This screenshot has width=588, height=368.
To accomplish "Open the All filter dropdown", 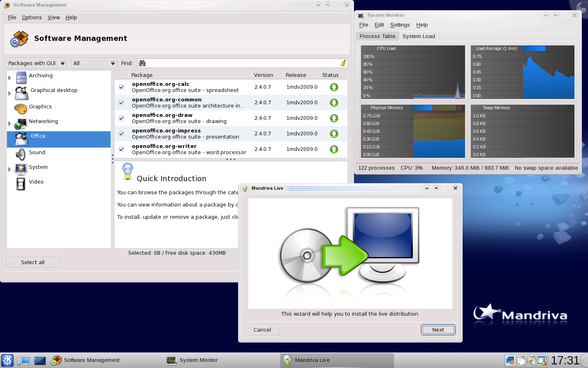I will (94, 63).
